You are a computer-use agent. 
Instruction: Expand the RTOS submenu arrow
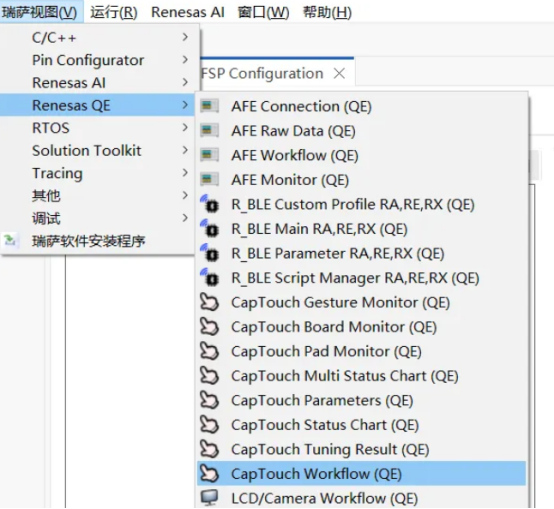point(185,127)
